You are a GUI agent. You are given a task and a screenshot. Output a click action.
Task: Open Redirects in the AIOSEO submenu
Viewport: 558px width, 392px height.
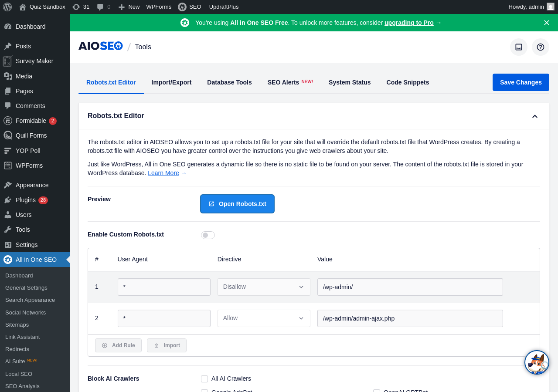[x=17, y=349]
